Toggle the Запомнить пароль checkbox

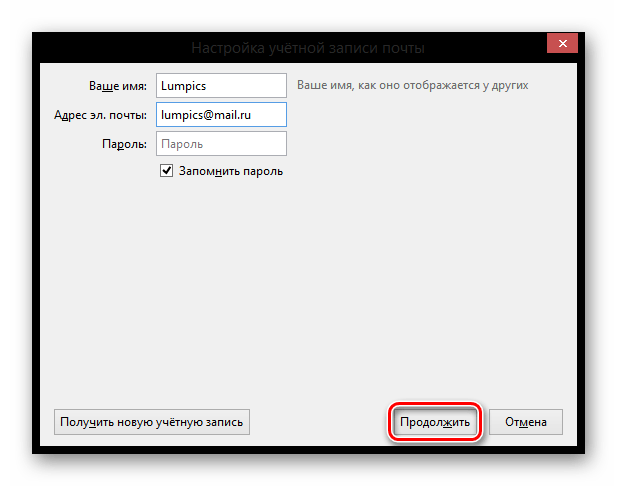pos(167,171)
